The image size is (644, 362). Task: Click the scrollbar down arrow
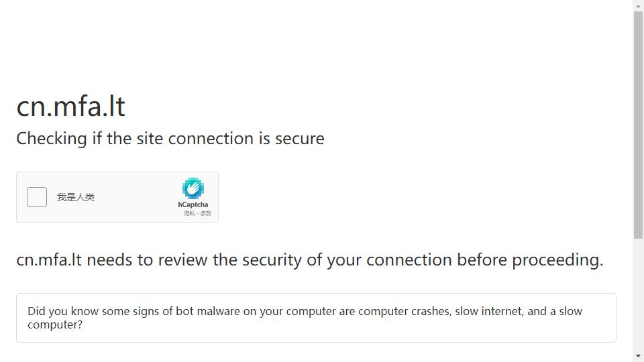click(x=638, y=356)
